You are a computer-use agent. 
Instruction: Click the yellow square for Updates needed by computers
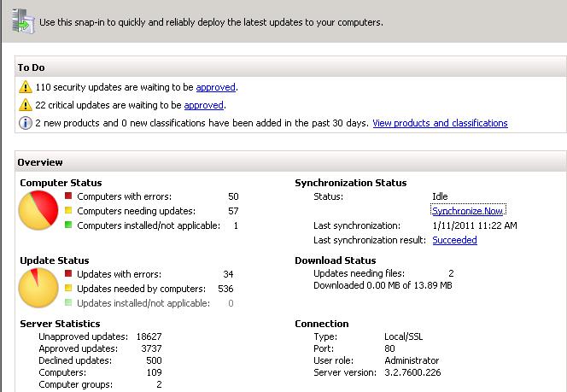click(68, 288)
